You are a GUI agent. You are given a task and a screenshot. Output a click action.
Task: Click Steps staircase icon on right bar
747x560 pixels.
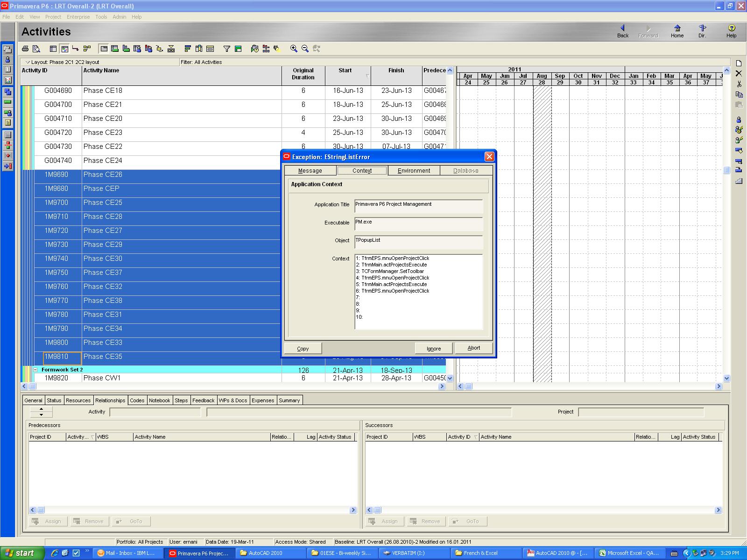point(739,181)
